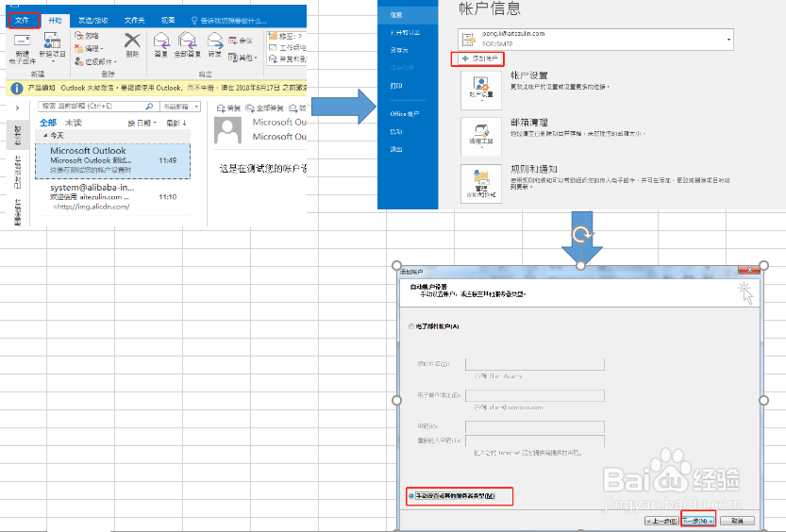Select 另存为 in backstage sidebar
This screenshot has height=532, width=786.
click(399, 50)
